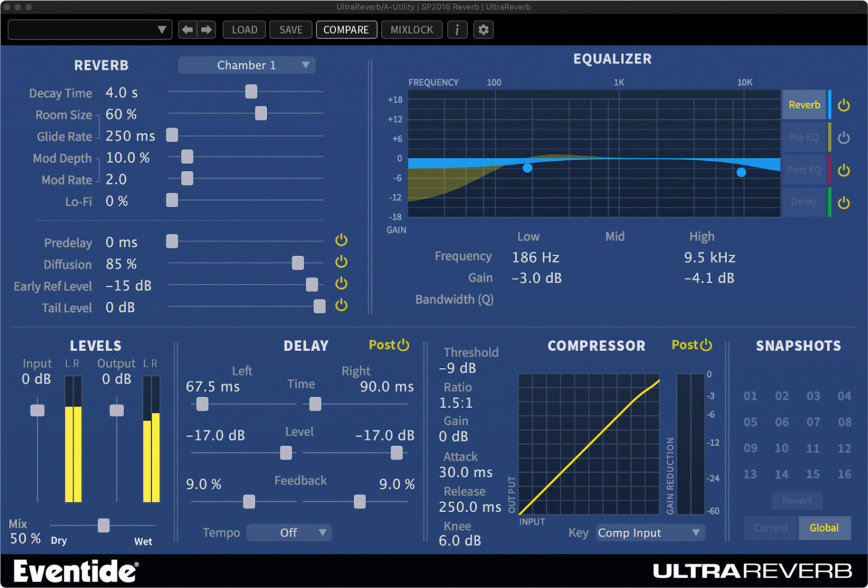868x588 pixels.
Task: Adjust the Decay Time slider
Action: (x=250, y=92)
